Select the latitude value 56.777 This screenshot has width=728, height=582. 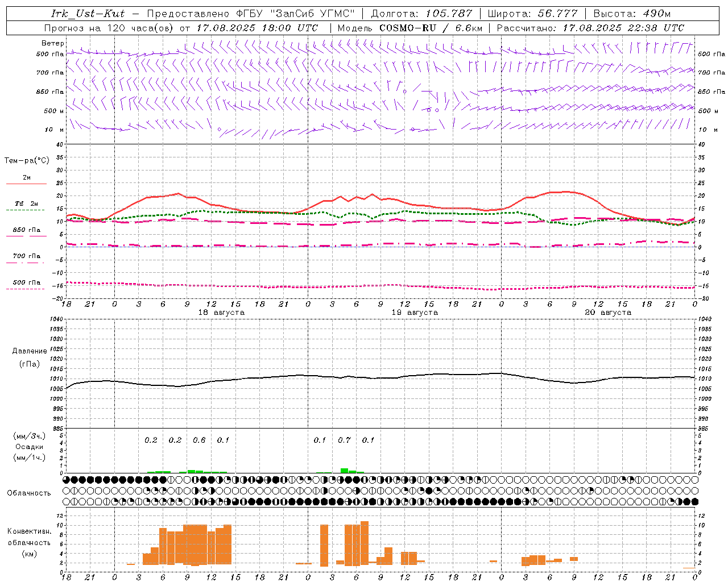[x=557, y=14]
